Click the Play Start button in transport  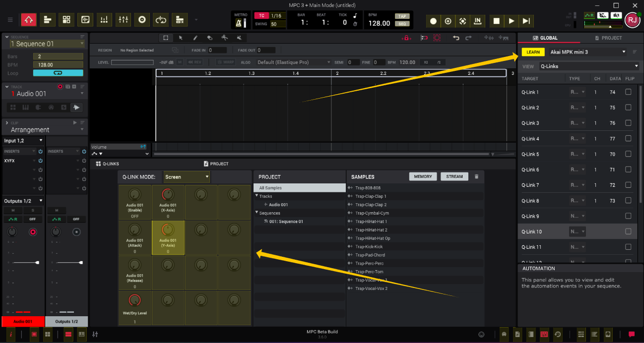click(x=526, y=21)
